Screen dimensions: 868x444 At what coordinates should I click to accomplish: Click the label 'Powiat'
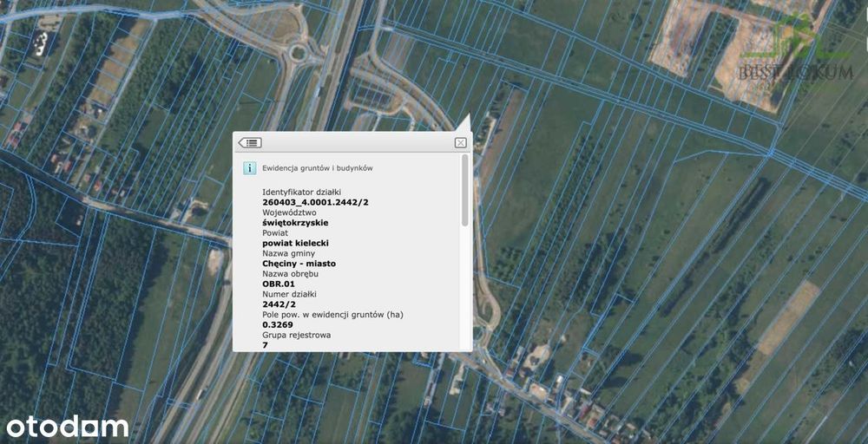click(x=275, y=232)
